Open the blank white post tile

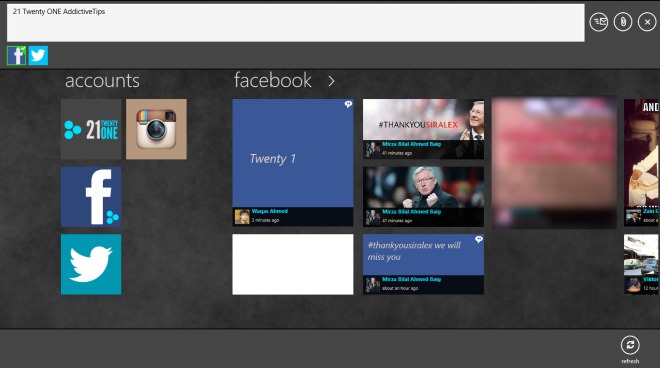(293, 264)
